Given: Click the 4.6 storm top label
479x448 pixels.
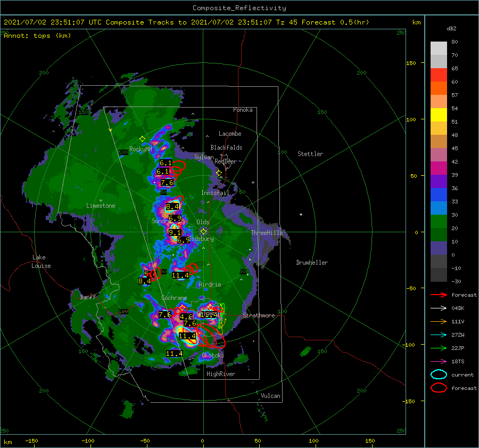Looking at the screenshot, I should tap(186, 316).
